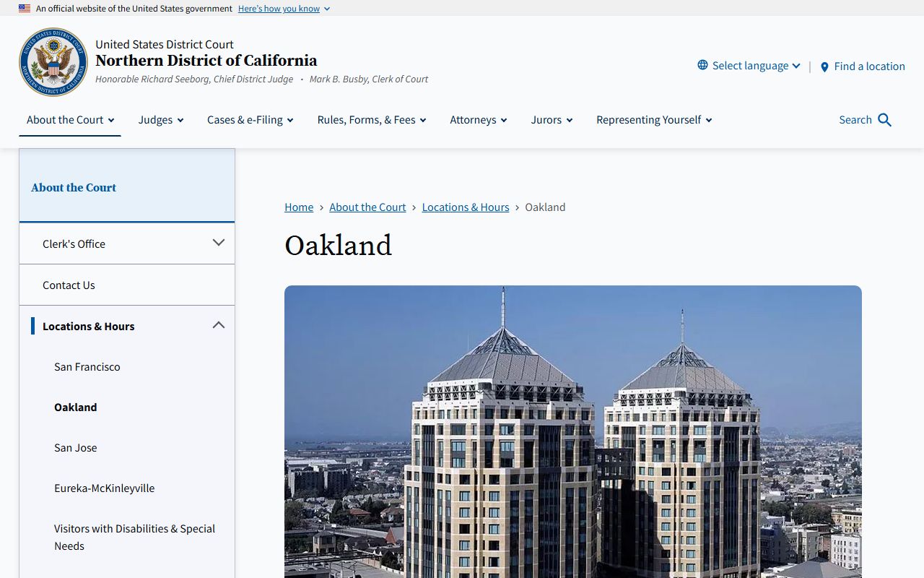Select Eureka-McKinleyville in the sidebar
Image resolution: width=924 pixels, height=578 pixels.
pyautogui.click(x=104, y=488)
